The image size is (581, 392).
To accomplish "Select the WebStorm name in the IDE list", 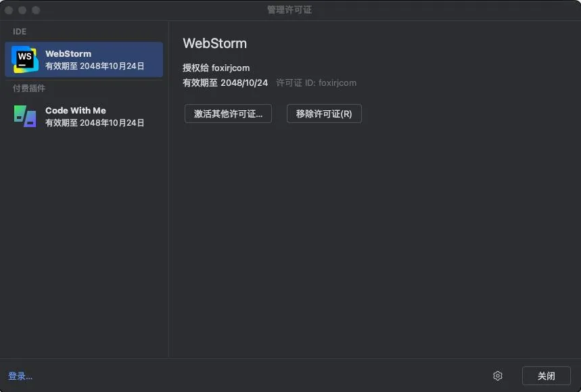I will coord(68,53).
